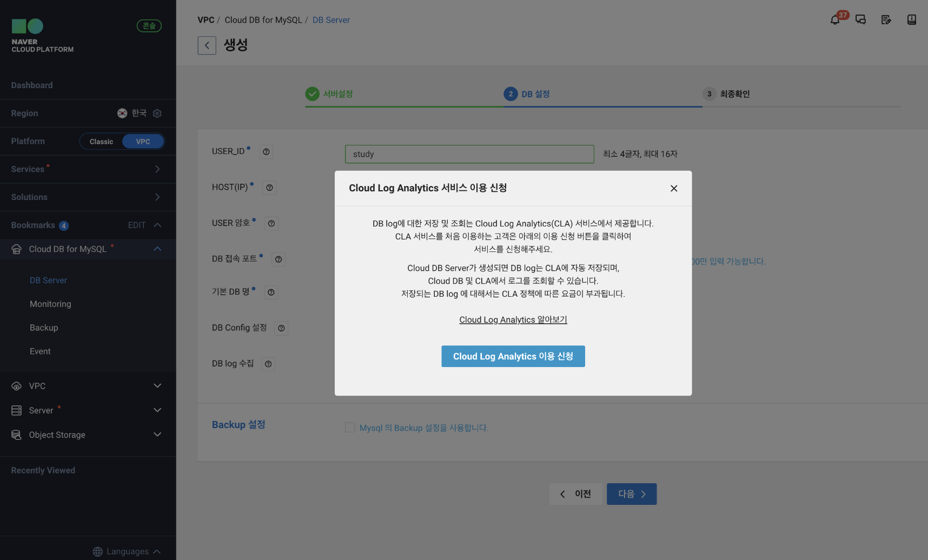This screenshot has width=928, height=560.
Task: Open region settings gear icon
Action: [157, 114]
